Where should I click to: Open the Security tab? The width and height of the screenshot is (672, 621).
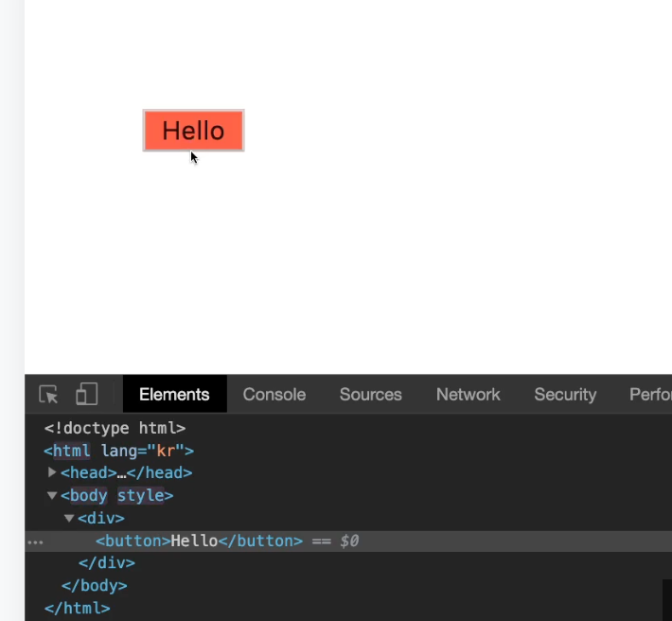pos(565,395)
